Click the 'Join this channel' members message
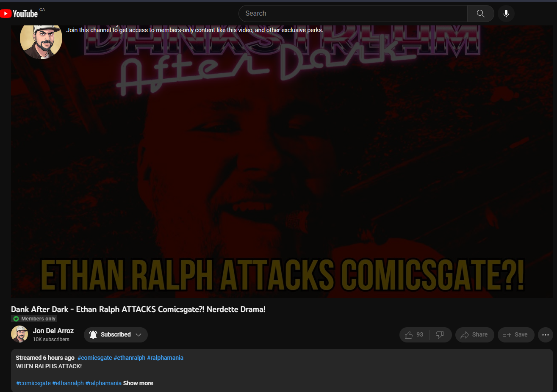Viewport: 557px width, 392px height. (x=195, y=30)
